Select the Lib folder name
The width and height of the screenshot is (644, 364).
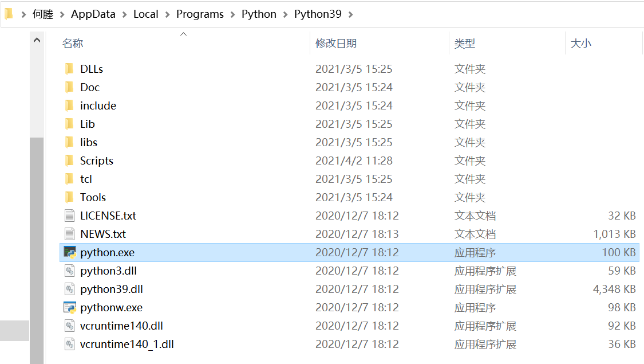coord(88,124)
